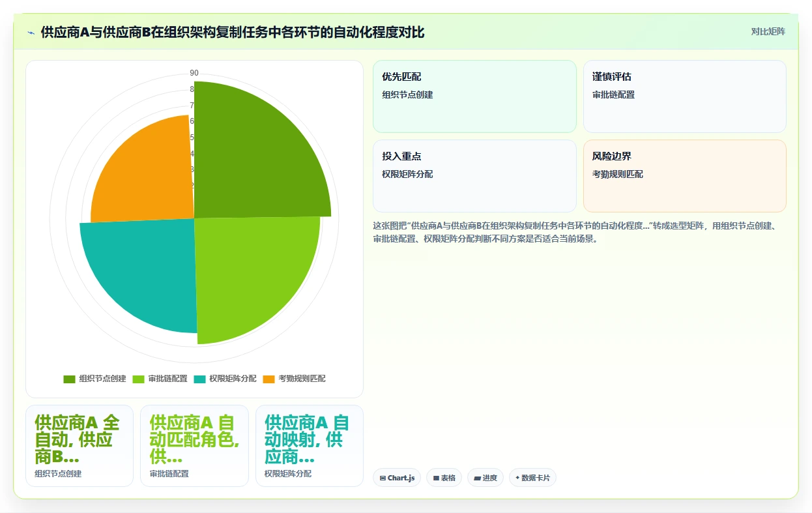The image size is (812, 513).
Task: Click the 对比矩阵 label in header
Action: coord(768,31)
